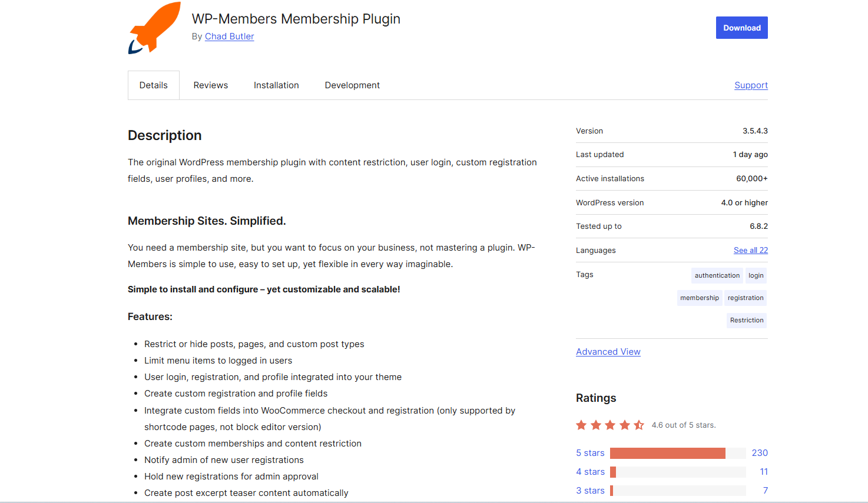Click the 'Tags' label

585,275
